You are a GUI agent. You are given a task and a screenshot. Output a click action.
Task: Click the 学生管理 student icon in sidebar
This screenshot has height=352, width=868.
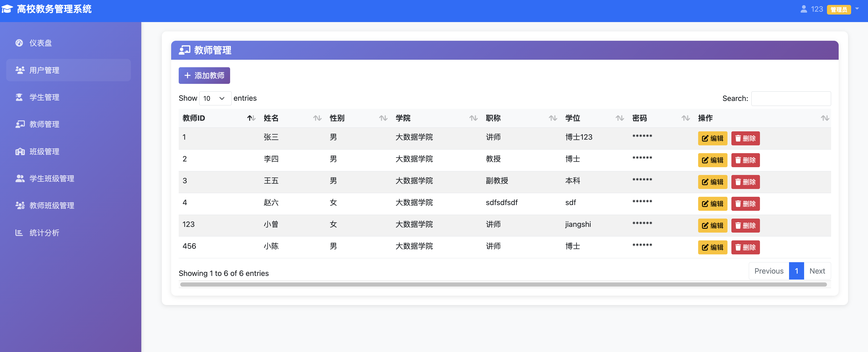pyautogui.click(x=19, y=97)
